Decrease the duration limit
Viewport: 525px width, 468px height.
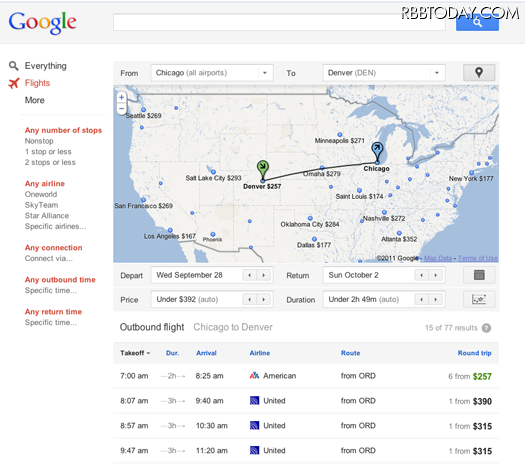pyautogui.click(x=422, y=299)
